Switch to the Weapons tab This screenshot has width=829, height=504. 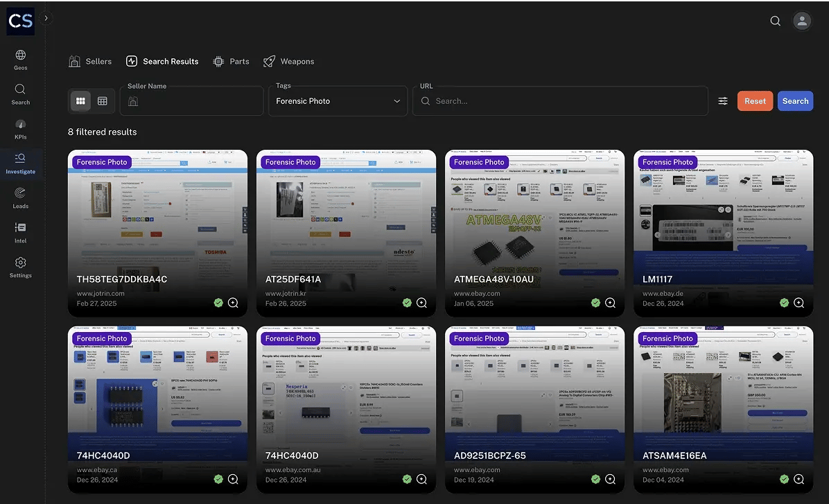click(288, 61)
